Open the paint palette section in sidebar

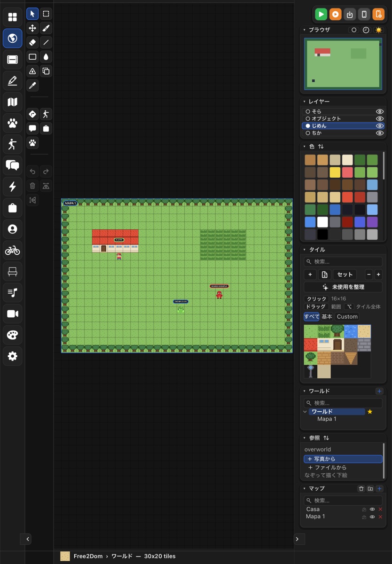click(x=13, y=335)
